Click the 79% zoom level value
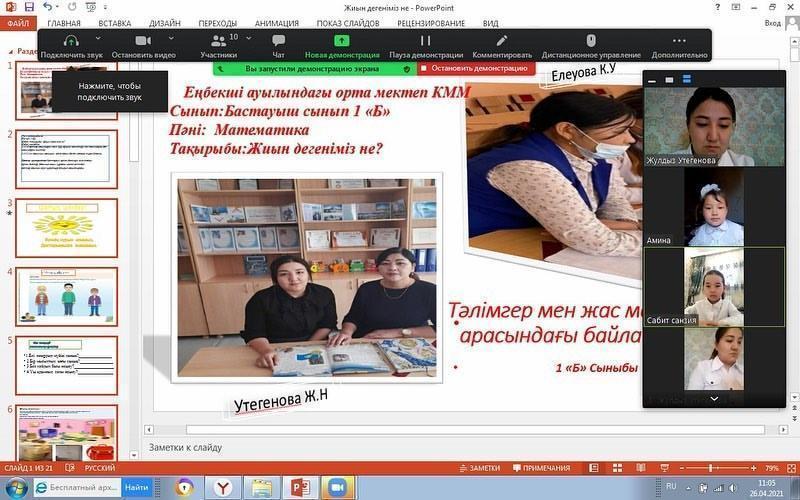The width and height of the screenshot is (800, 500). [771, 468]
